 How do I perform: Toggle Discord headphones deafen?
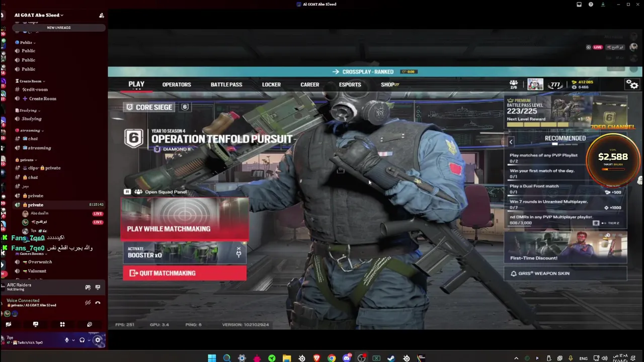coord(82,340)
